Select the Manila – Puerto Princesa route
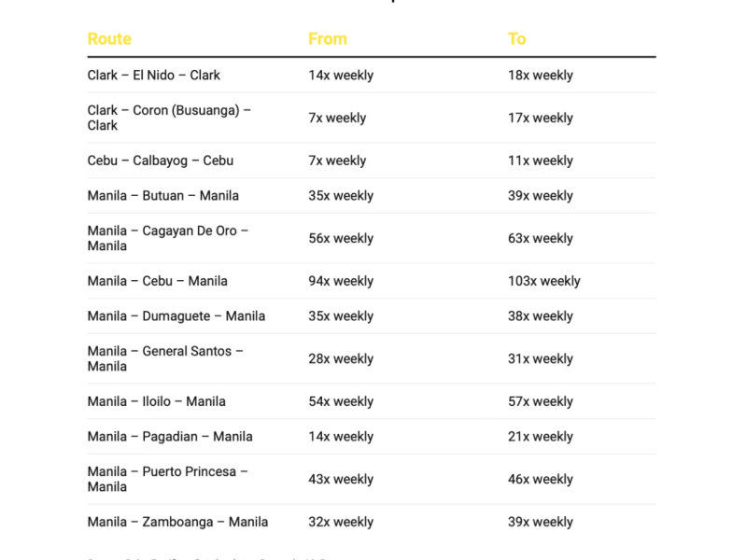 point(168,479)
